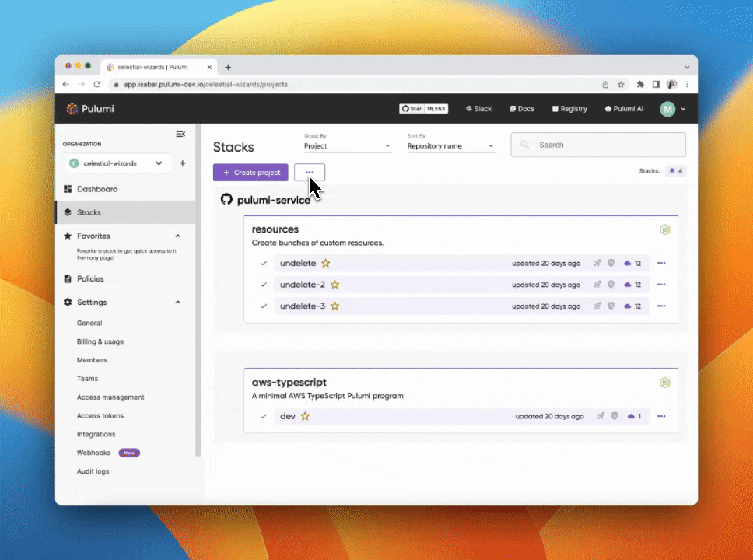Screen dimensions: 753x560
Task: Open the aws-typescript project
Action: click(x=289, y=383)
